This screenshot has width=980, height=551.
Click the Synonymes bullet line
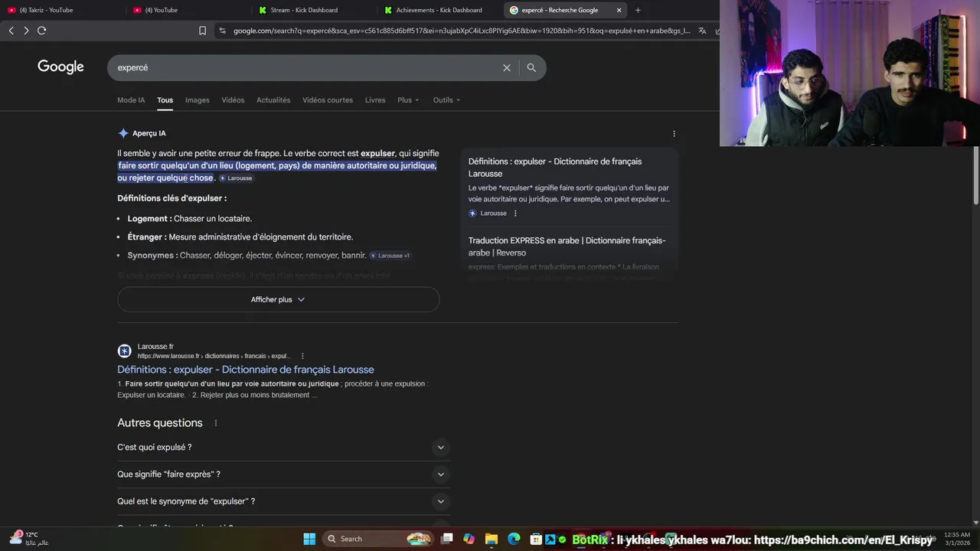tap(247, 256)
